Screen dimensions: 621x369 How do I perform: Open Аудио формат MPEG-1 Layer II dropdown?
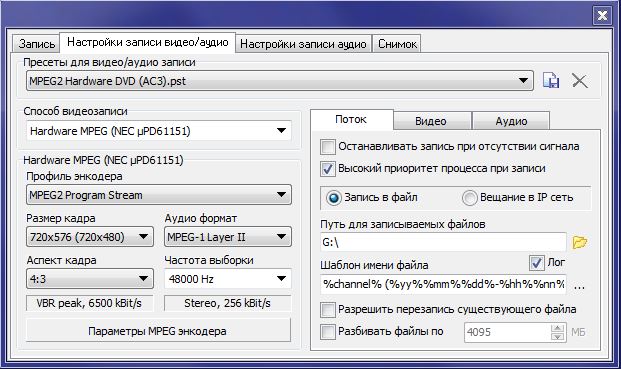coord(228,237)
